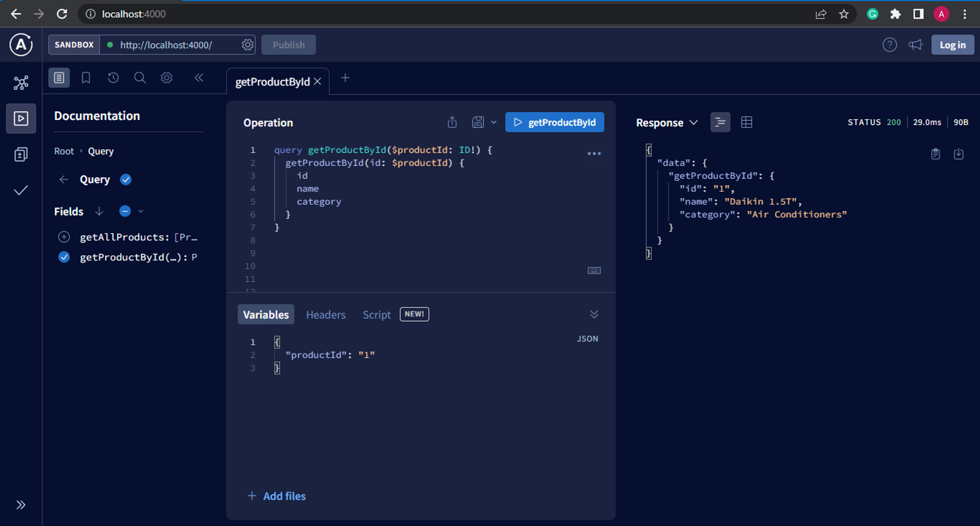Click the Add files link

pos(277,496)
